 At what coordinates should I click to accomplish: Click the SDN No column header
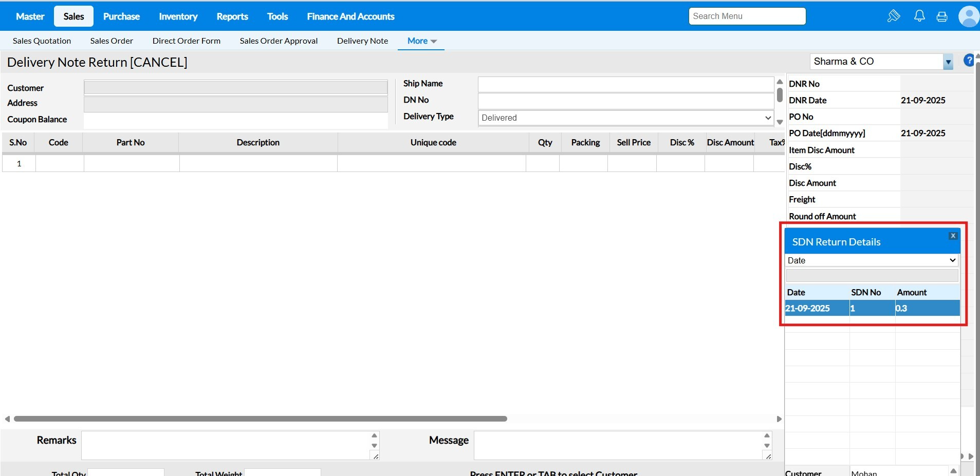coord(866,292)
